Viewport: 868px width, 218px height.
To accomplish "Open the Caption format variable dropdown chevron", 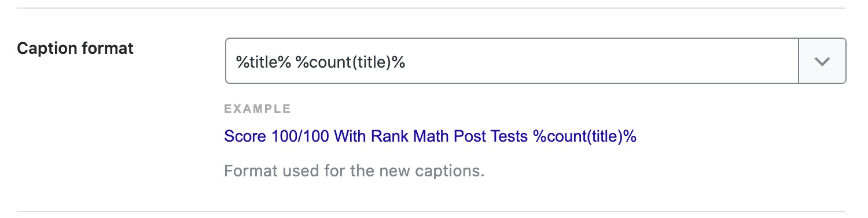I will [x=822, y=61].
